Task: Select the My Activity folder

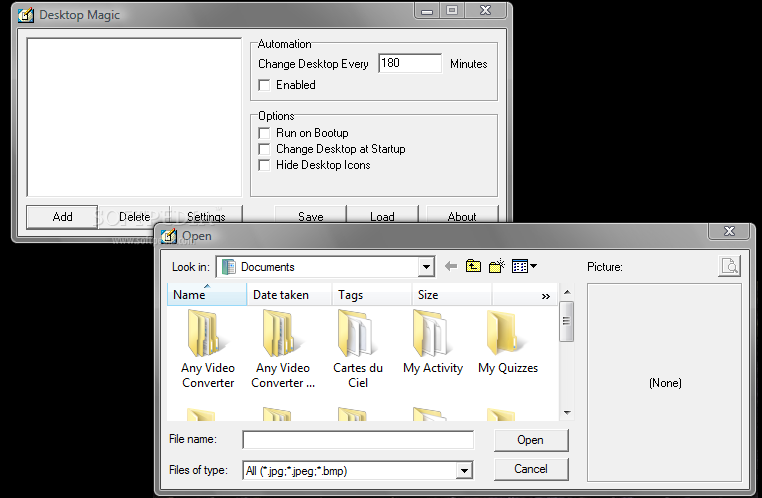Action: pyautogui.click(x=433, y=343)
